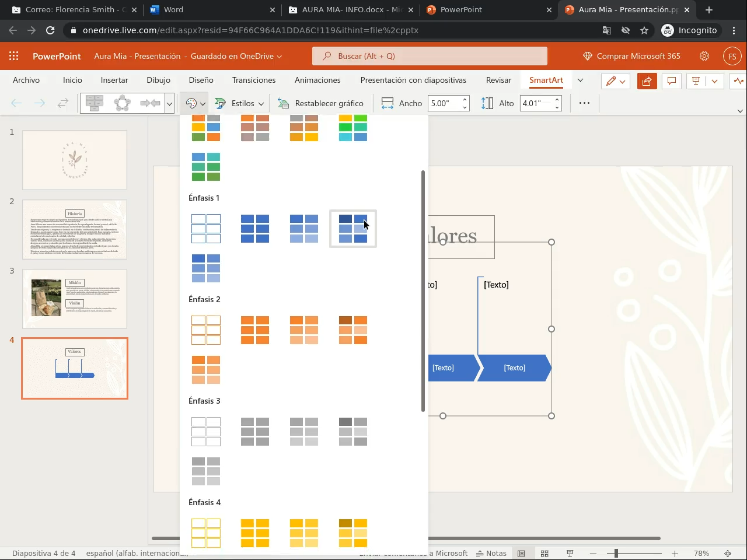Select the first SmartArt layout thumbnail
The image size is (747, 560).
pyautogui.click(x=95, y=103)
